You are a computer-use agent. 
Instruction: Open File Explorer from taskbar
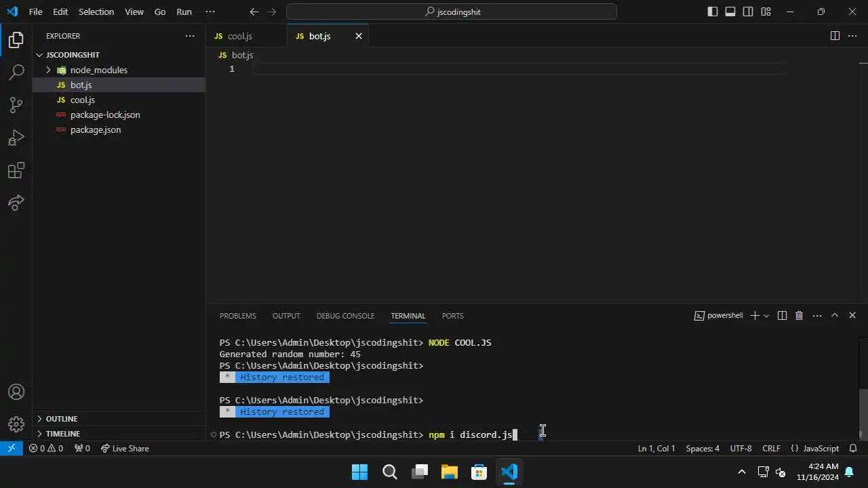click(449, 472)
